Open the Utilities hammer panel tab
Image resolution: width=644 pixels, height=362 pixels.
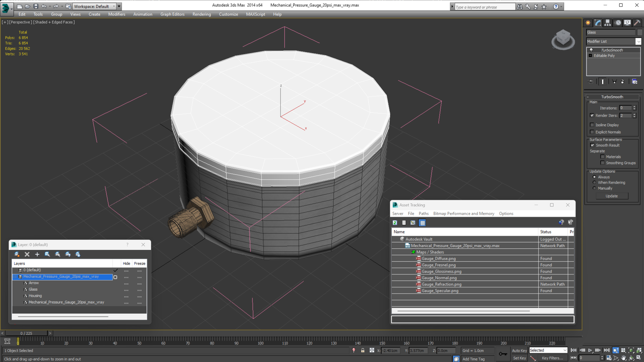click(637, 23)
